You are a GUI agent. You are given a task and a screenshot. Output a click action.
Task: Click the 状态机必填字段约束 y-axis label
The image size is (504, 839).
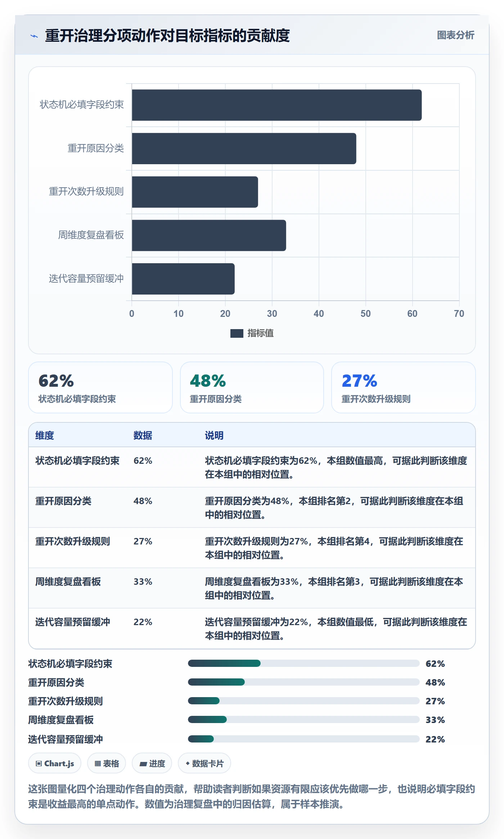[x=82, y=105]
